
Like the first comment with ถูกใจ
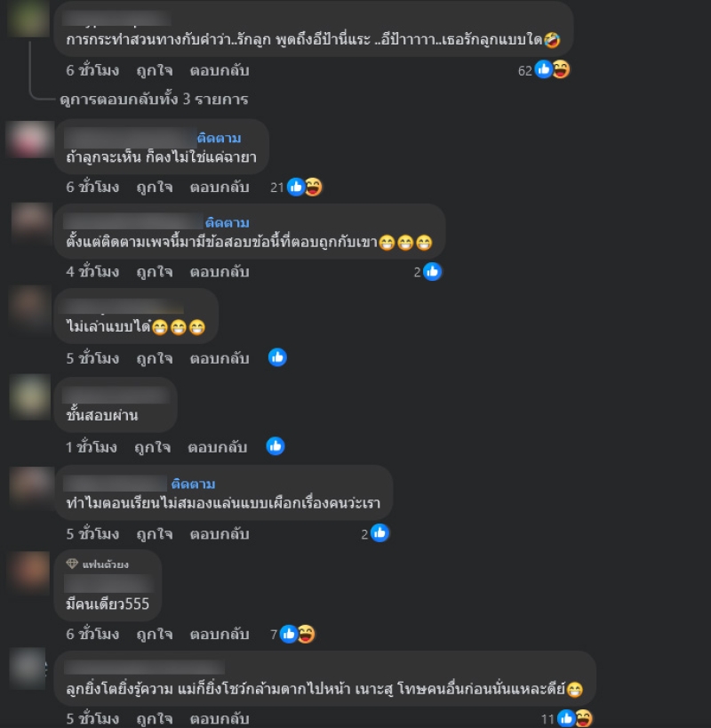pos(155,70)
